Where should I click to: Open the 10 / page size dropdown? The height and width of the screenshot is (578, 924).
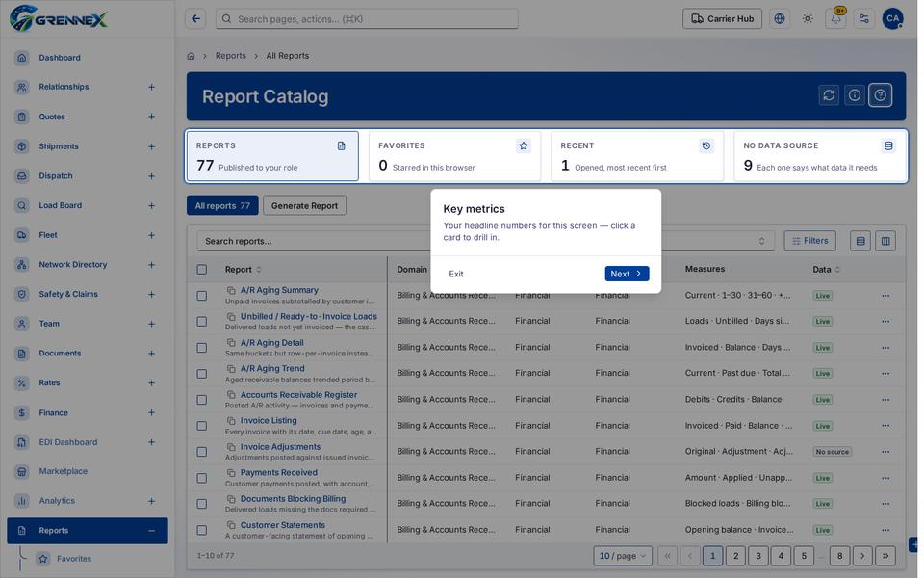tap(623, 556)
